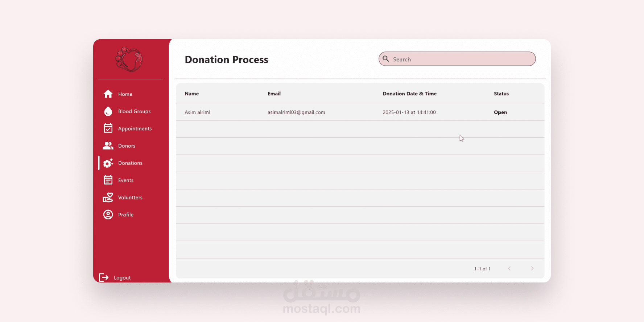Select the Asim alrimi name cell
Image resolution: width=644 pixels, height=322 pixels.
click(x=197, y=112)
